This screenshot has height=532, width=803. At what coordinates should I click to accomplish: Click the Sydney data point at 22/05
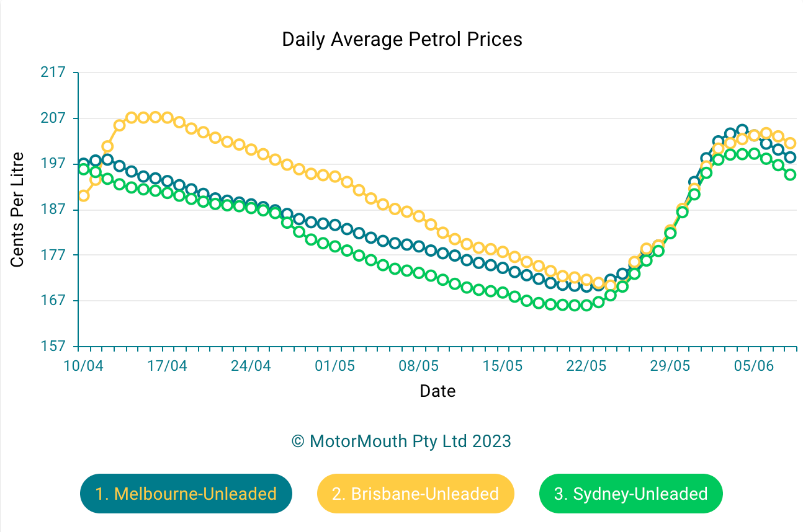[586, 305]
